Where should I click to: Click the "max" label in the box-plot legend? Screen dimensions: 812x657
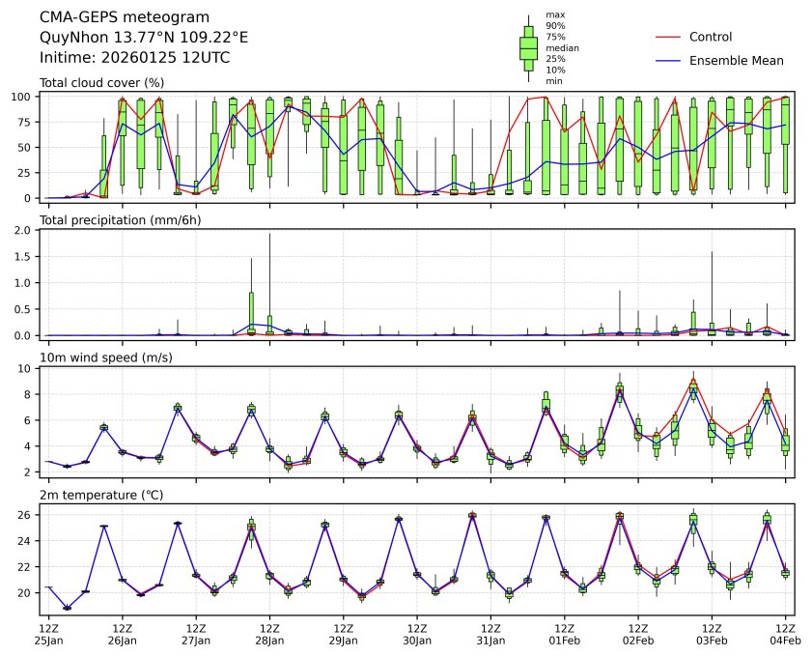click(x=554, y=14)
